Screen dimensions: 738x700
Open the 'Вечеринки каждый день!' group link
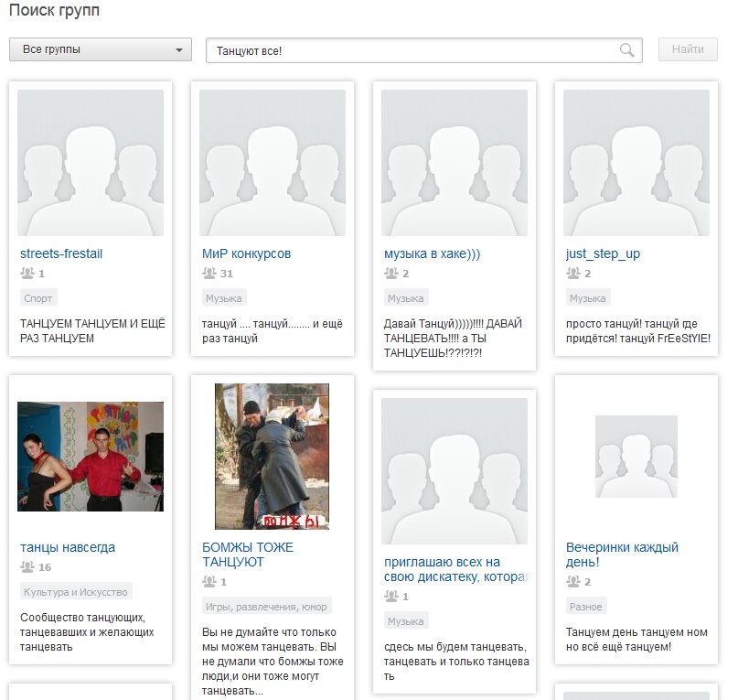[x=622, y=555]
